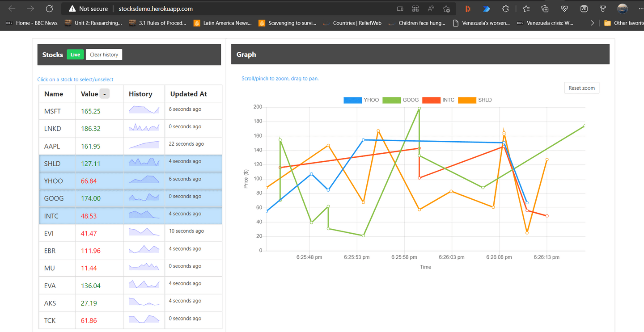Toggle YHOO blue legend swatch
Image resolution: width=644 pixels, height=332 pixels.
352,100
